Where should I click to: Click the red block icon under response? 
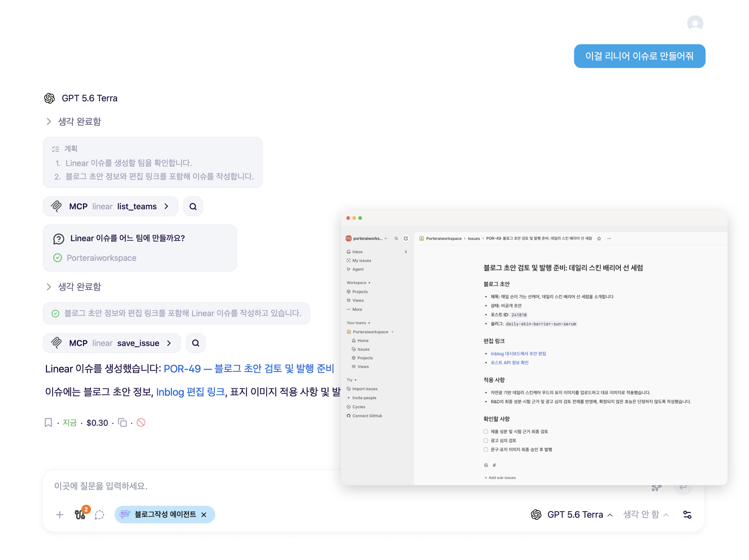point(141,423)
